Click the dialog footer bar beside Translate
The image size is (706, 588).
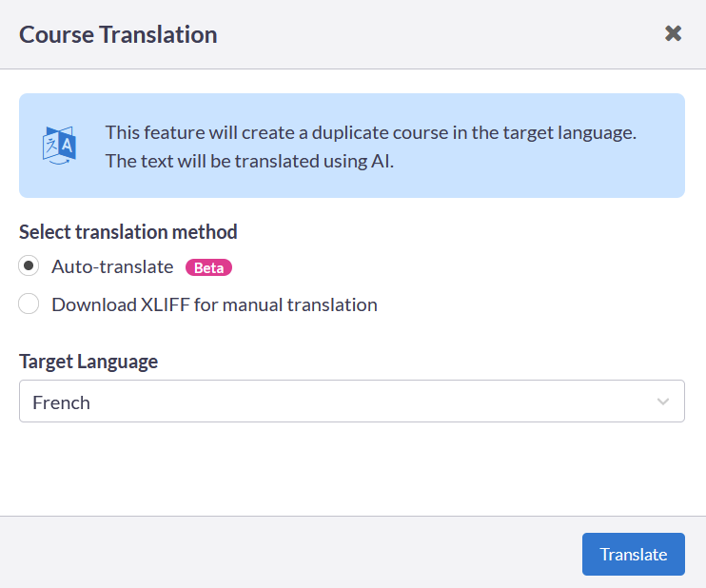coord(288,553)
